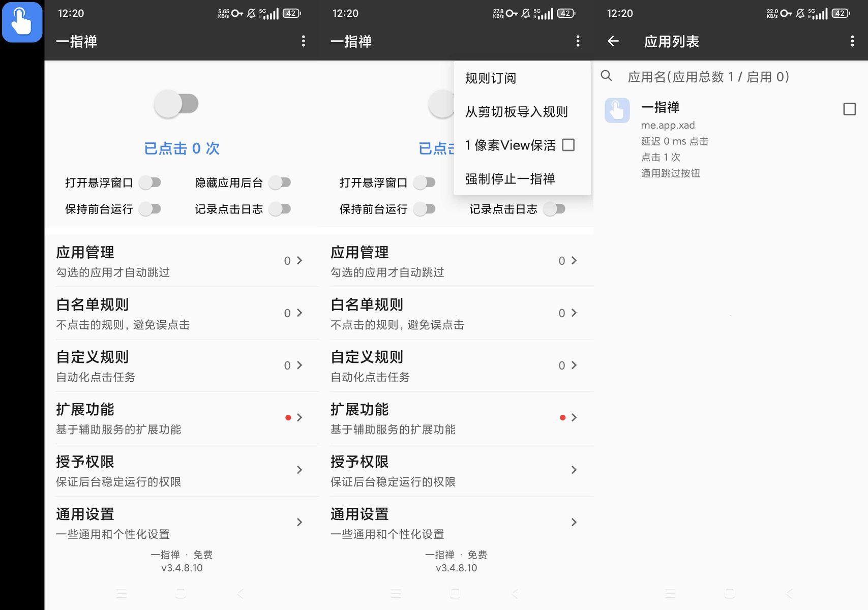
Task: Toggle 保持前台运行 switch in middle screen
Action: (425, 209)
